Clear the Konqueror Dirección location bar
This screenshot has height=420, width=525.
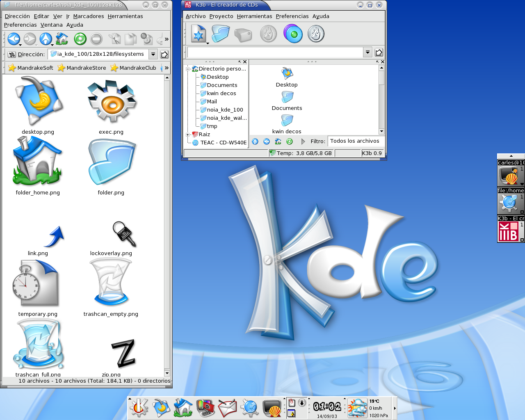click(x=12, y=54)
